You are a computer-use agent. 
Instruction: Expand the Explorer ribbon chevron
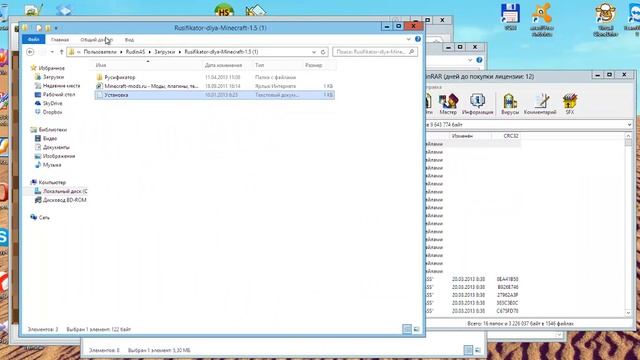[409, 39]
